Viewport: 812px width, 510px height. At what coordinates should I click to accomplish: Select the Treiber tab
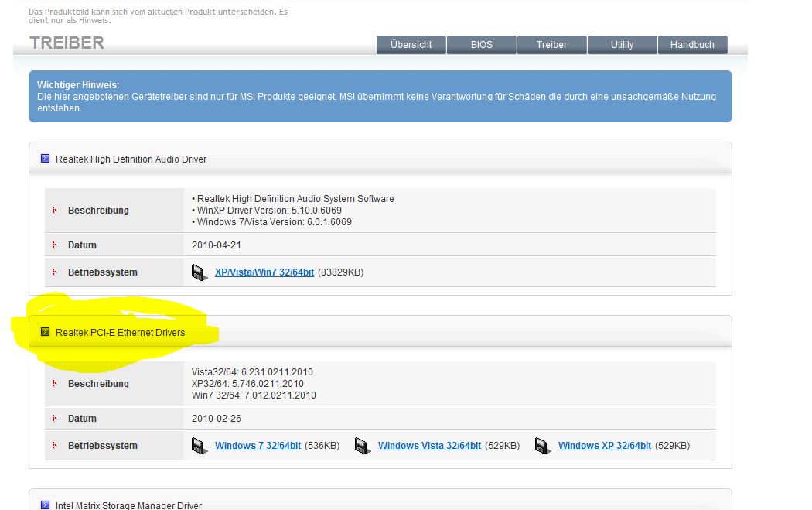coord(551,45)
